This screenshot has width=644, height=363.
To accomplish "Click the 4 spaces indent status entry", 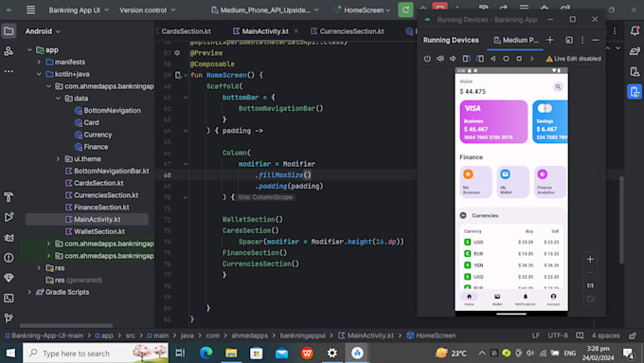I will 605,336.
